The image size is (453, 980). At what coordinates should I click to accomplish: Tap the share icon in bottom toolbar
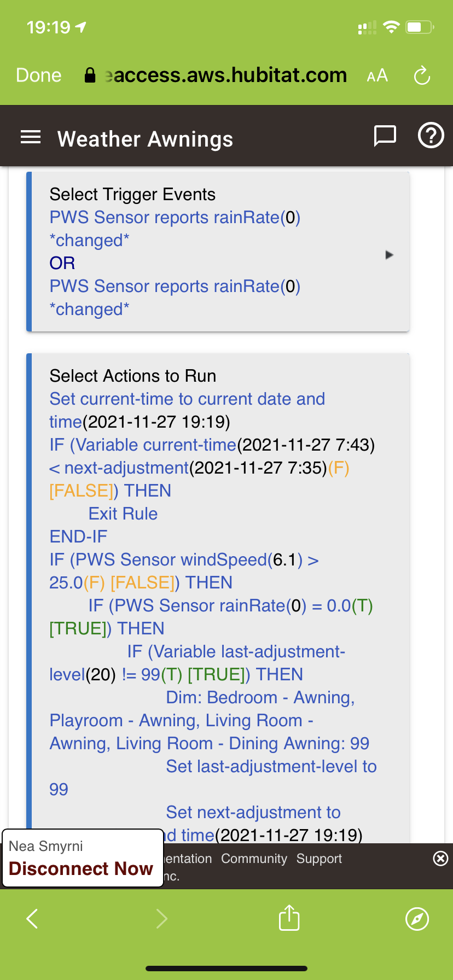click(289, 918)
